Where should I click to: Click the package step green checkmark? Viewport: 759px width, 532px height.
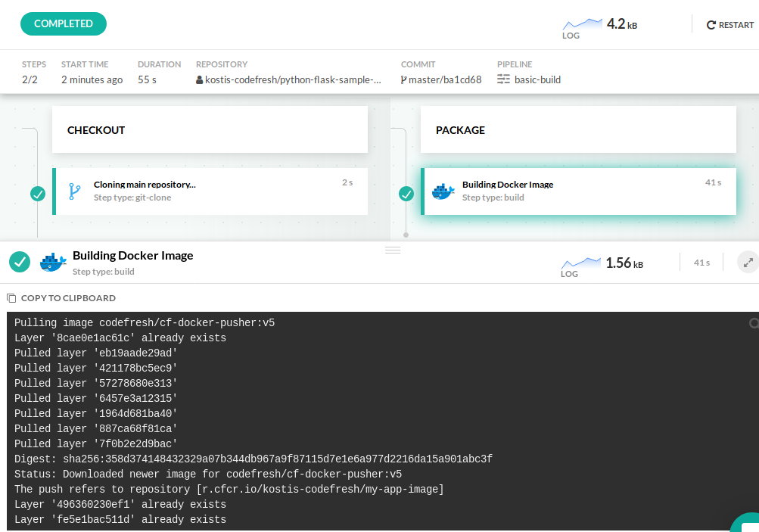[x=406, y=194]
